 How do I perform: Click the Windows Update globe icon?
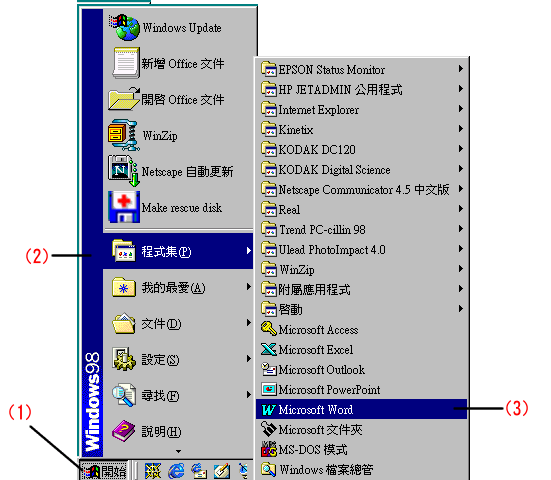click(x=124, y=27)
